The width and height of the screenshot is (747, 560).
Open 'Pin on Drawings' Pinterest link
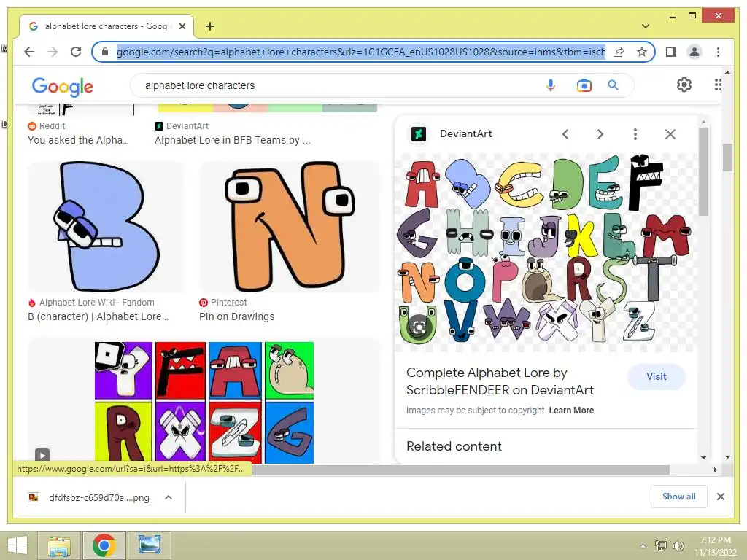pos(237,316)
